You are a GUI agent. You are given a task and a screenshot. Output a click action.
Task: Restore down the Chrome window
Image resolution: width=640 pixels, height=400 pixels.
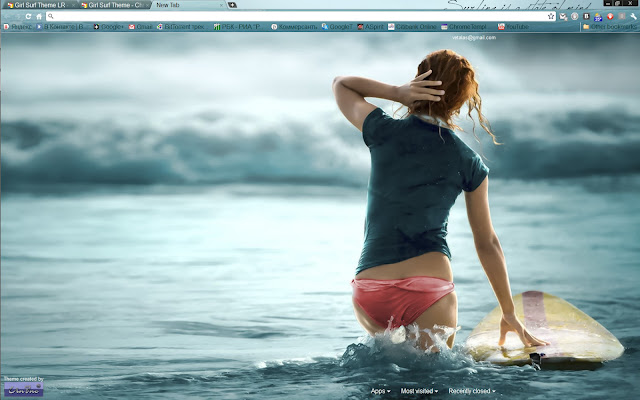(x=618, y=3)
